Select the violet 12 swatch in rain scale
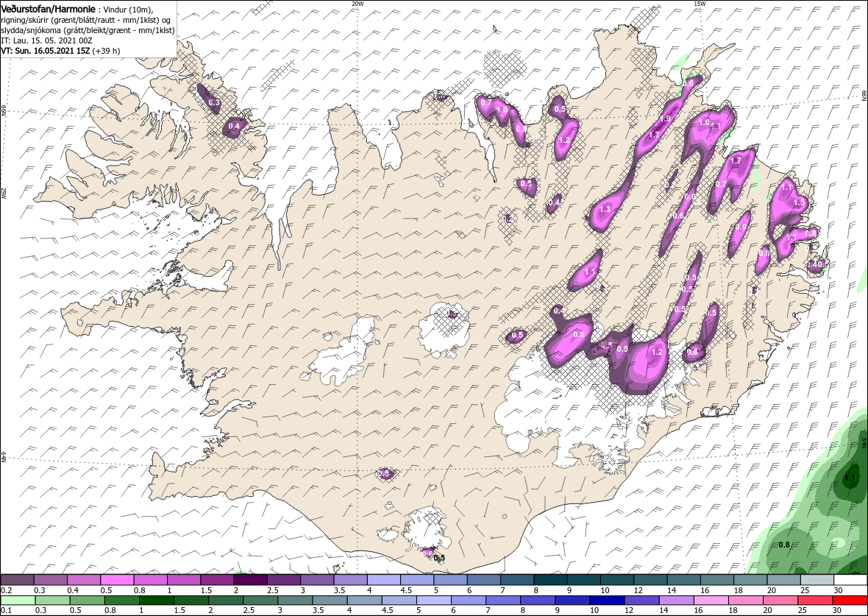The width and height of the screenshot is (868, 616). pos(642,601)
